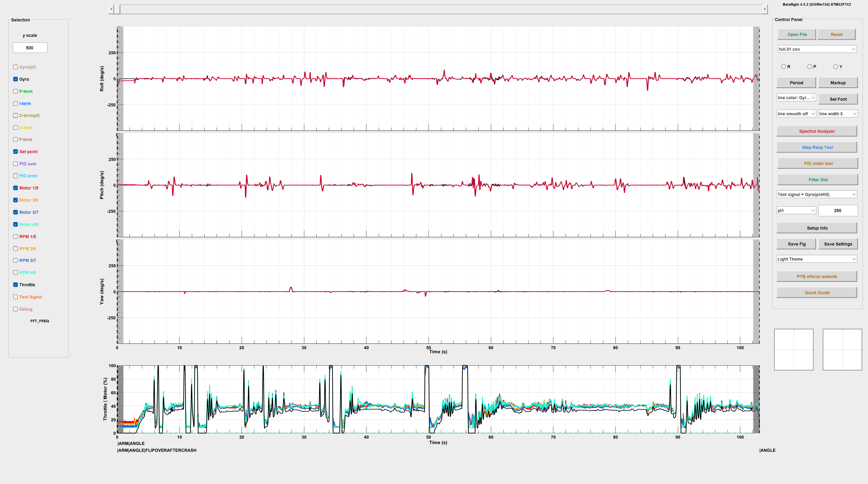Viewport: 868px width, 484px height.
Task: Uncheck the Set point checkbox
Action: click(x=15, y=152)
